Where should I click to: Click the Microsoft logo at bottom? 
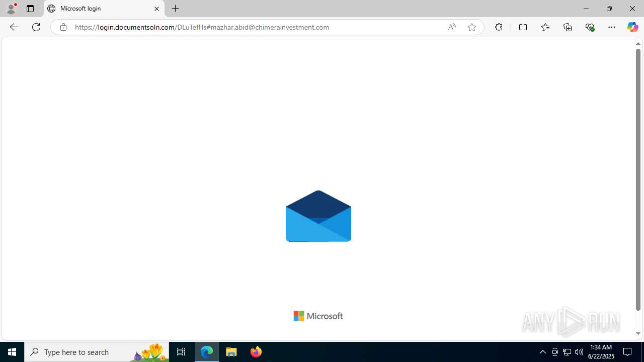tap(318, 316)
